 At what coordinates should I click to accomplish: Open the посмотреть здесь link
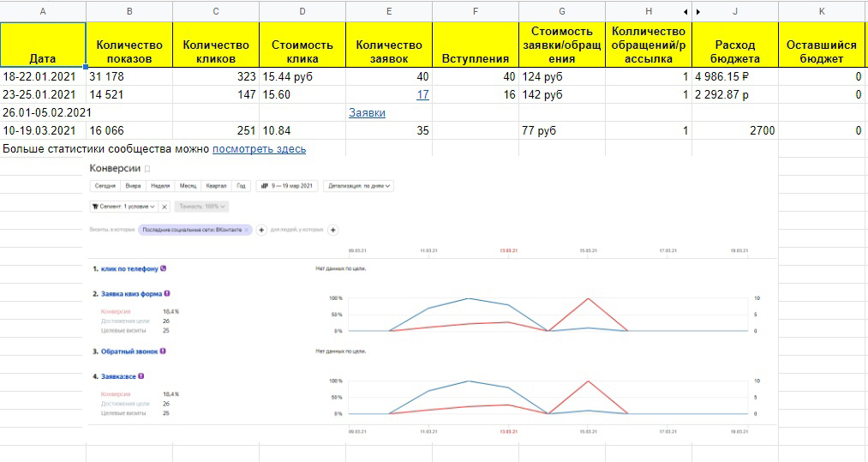point(259,149)
